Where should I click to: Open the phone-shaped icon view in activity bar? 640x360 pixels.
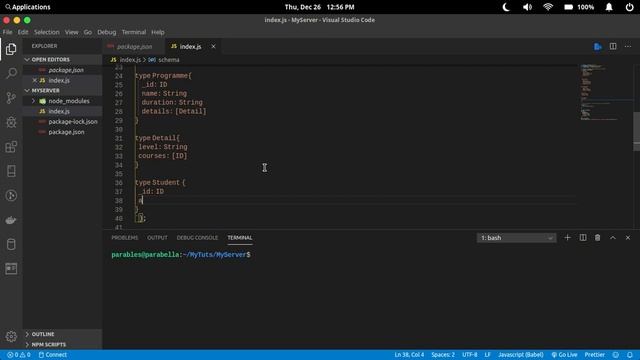11,171
